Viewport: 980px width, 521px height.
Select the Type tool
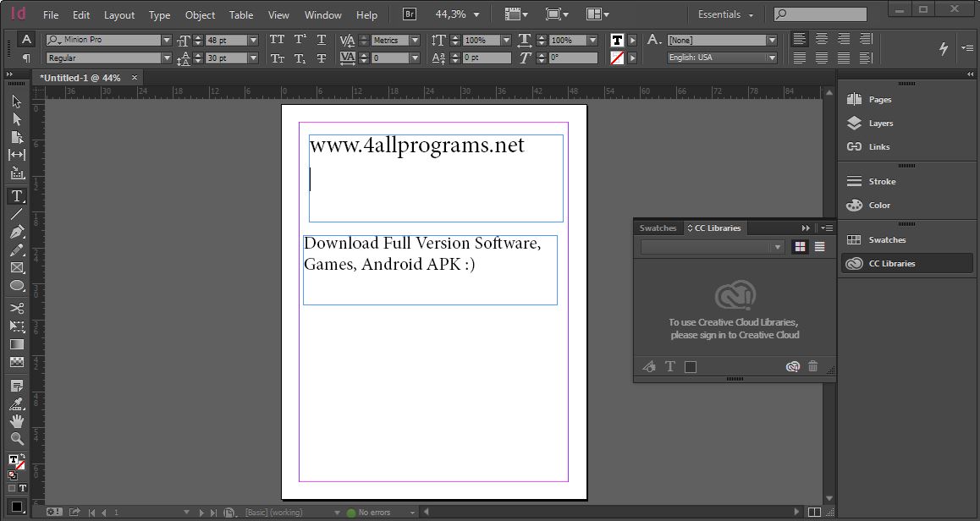click(17, 196)
